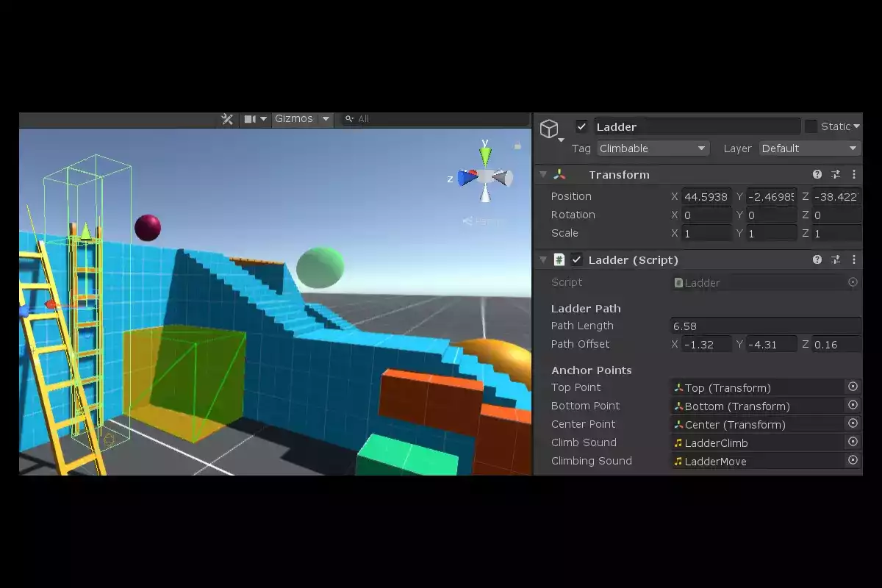This screenshot has height=588, width=882.
Task: Click the Path Length label
Action: (582, 326)
